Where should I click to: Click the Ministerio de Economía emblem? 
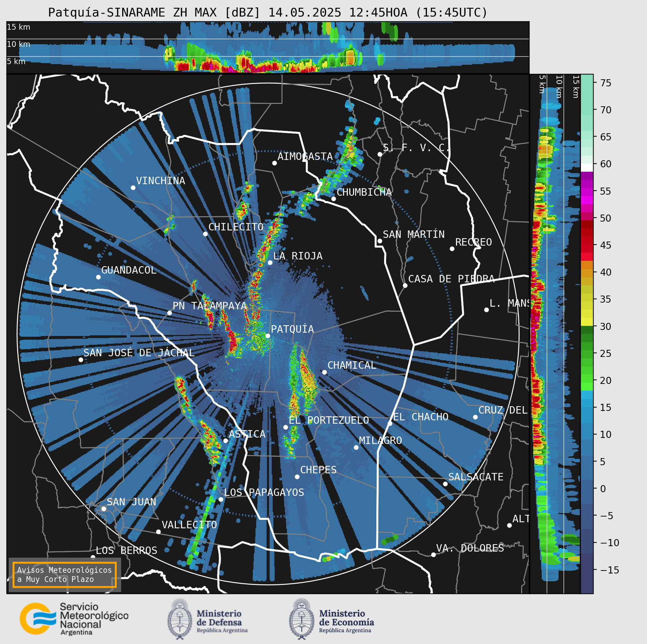(302, 619)
